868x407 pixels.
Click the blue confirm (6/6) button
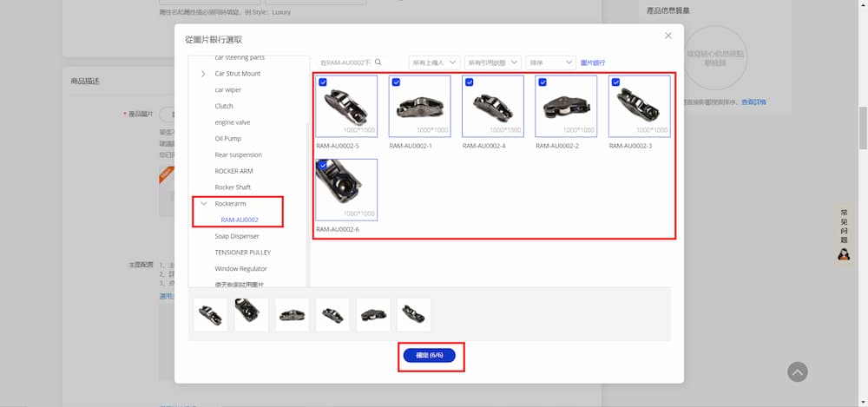[429, 356]
